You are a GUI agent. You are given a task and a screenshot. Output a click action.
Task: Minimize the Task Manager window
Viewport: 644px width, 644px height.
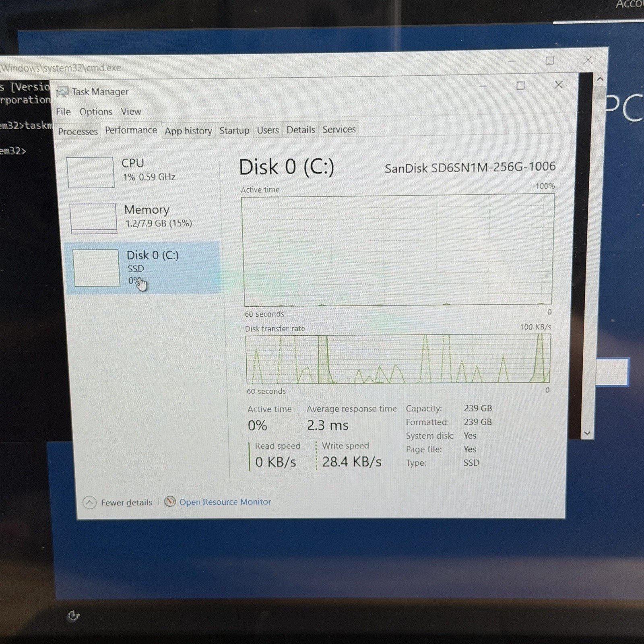(x=483, y=86)
